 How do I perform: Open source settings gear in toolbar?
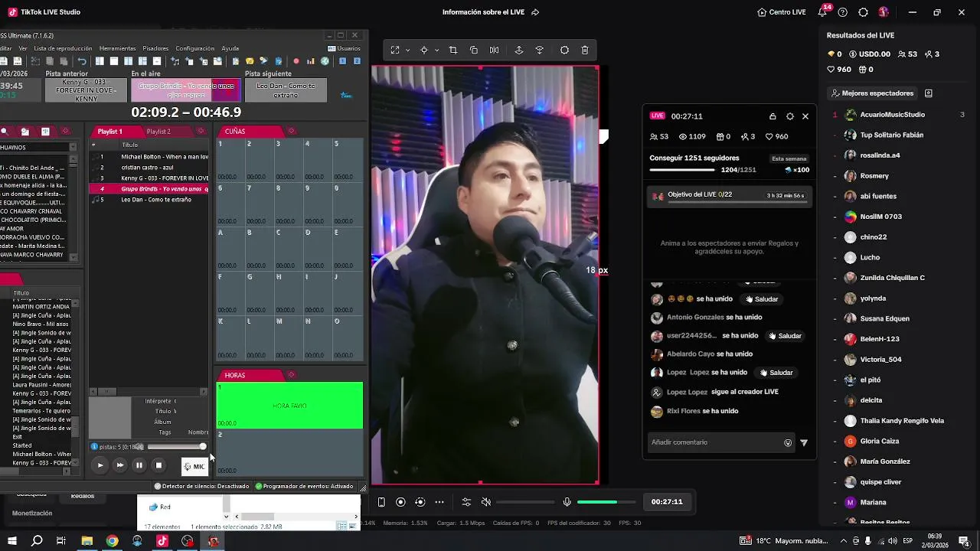click(x=564, y=51)
